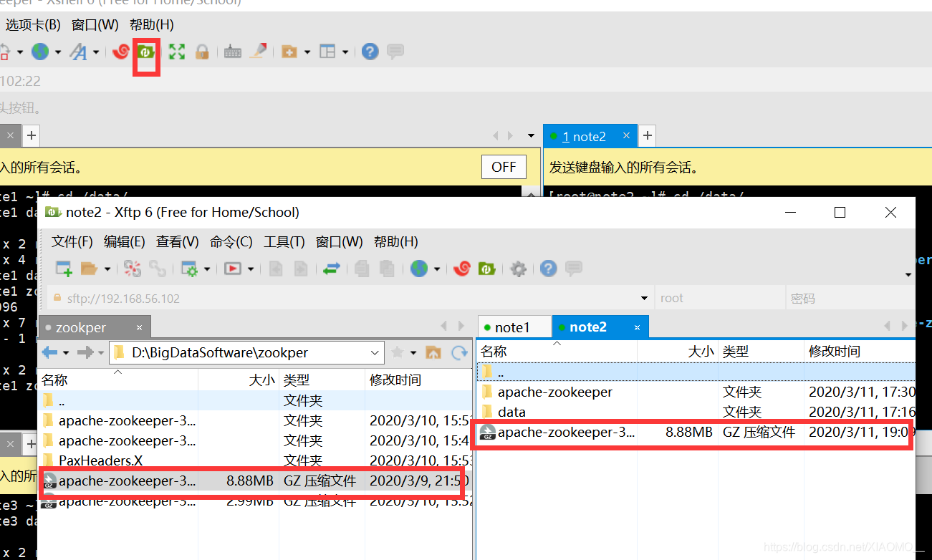The image size is (932, 560).
Task: Open Xshell tab list dropdown arrow
Action: [531, 135]
